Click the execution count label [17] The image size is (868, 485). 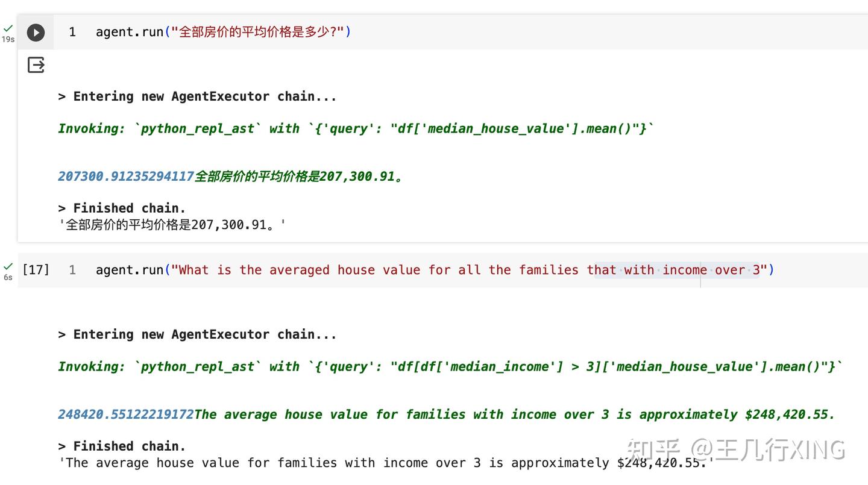37,270
